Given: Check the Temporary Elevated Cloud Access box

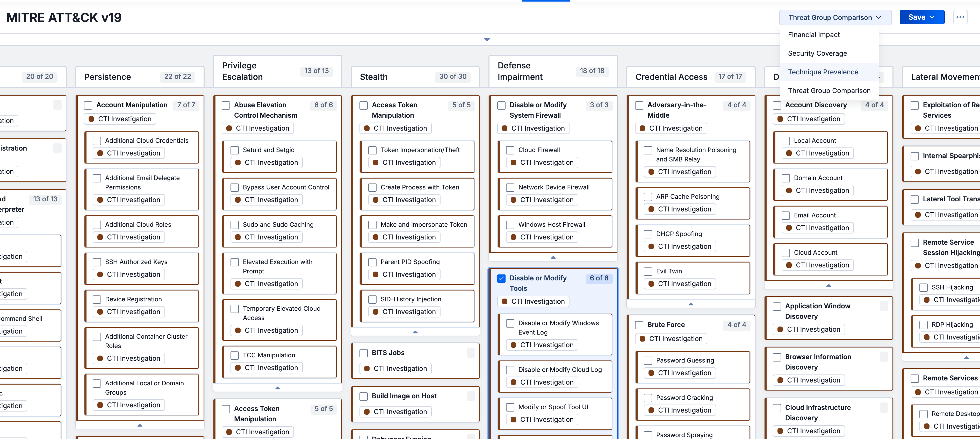Looking at the screenshot, I should pos(235,309).
